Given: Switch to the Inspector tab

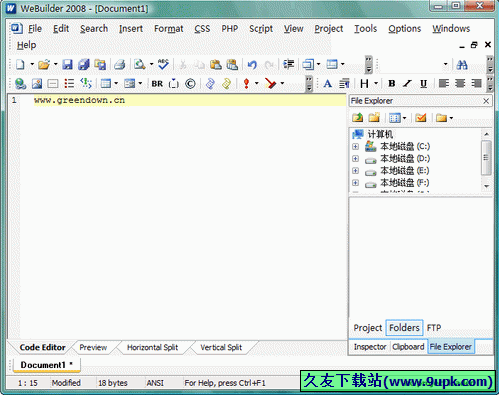Looking at the screenshot, I should click(x=370, y=347).
